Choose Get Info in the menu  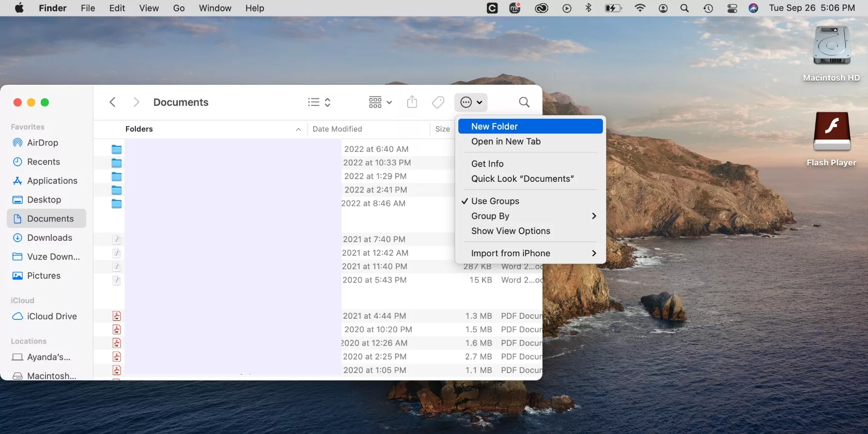pyautogui.click(x=487, y=164)
